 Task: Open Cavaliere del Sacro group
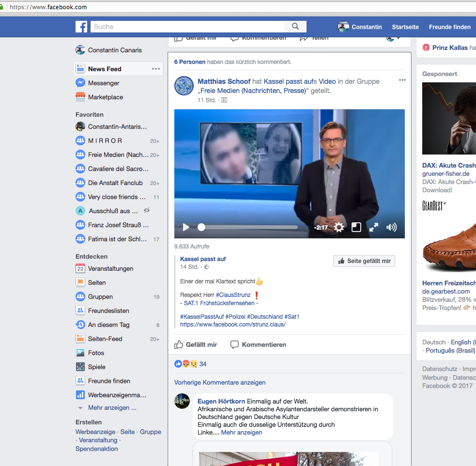(118, 169)
